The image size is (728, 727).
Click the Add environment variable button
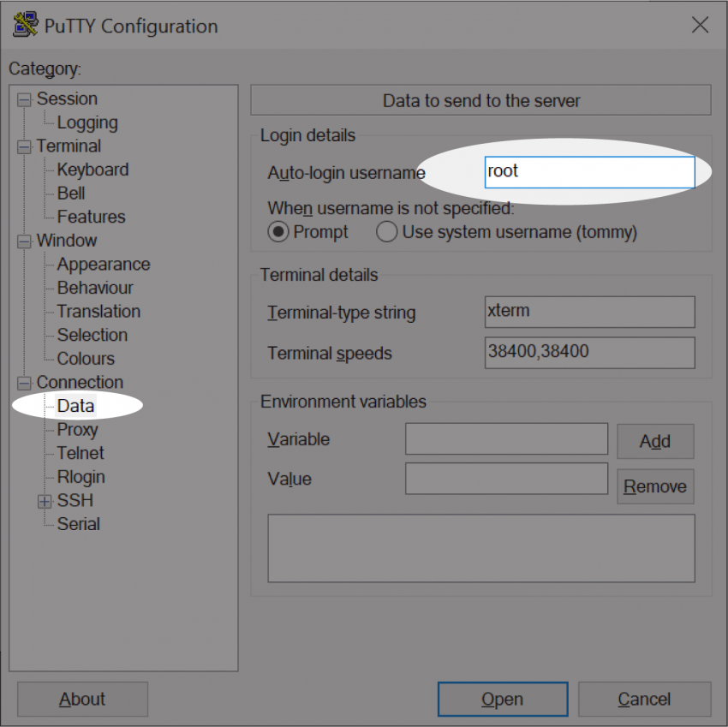[654, 441]
